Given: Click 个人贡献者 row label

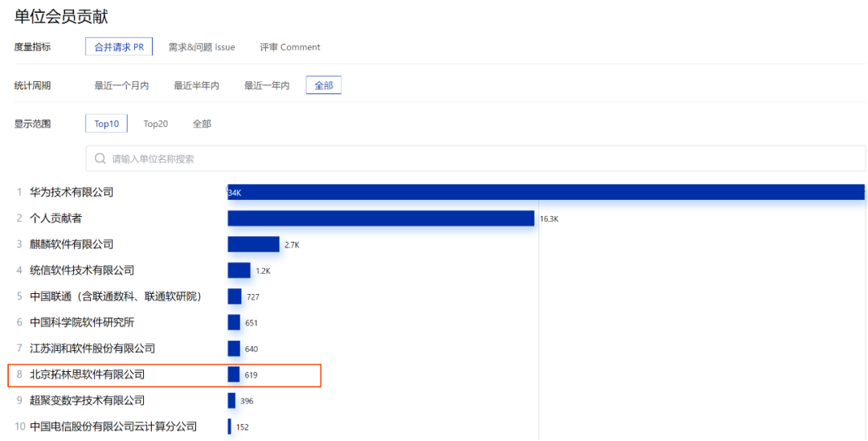Looking at the screenshot, I should click(56, 218).
